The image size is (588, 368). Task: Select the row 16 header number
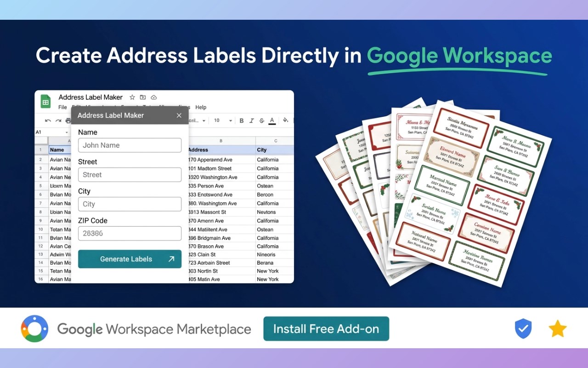pos(41,279)
